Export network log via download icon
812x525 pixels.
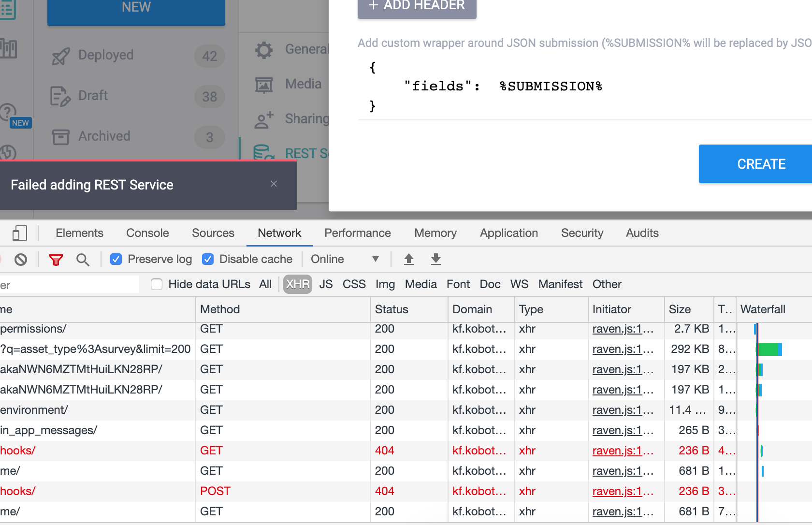(x=435, y=259)
